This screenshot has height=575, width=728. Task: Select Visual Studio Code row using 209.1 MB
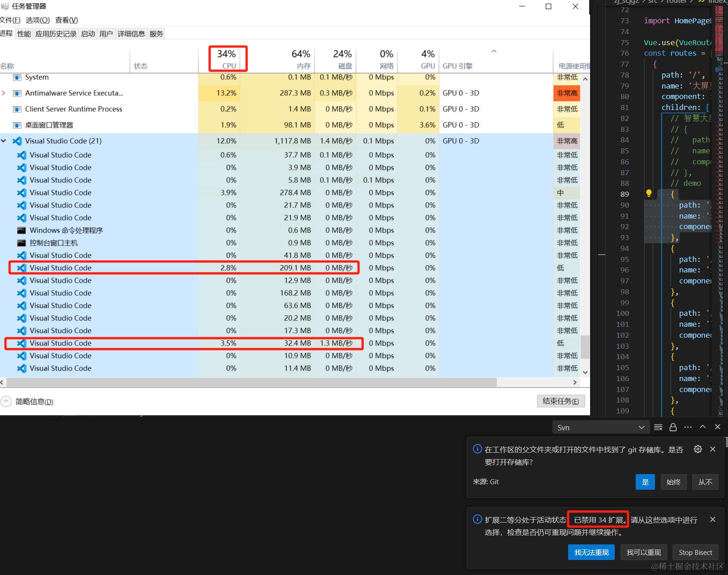tap(290, 268)
